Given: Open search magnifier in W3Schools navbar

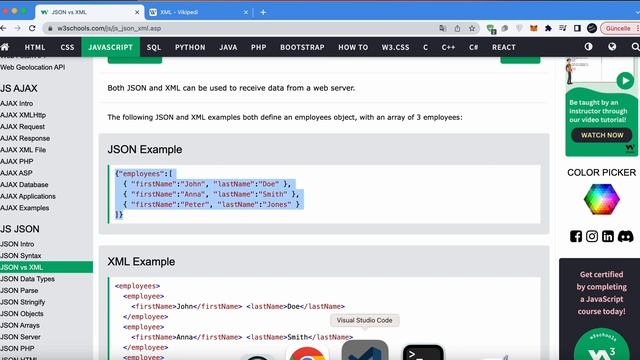Looking at the screenshot, I should (x=635, y=47).
